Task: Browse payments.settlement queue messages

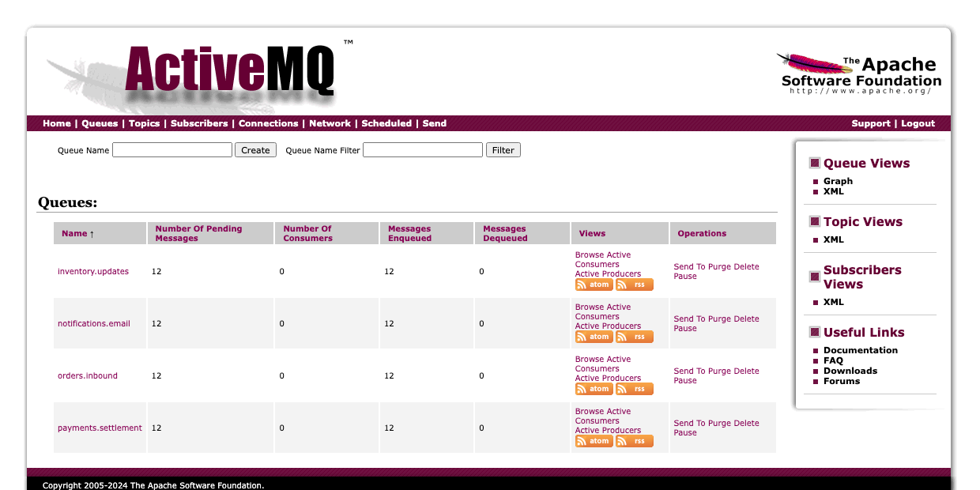Action: (588, 412)
